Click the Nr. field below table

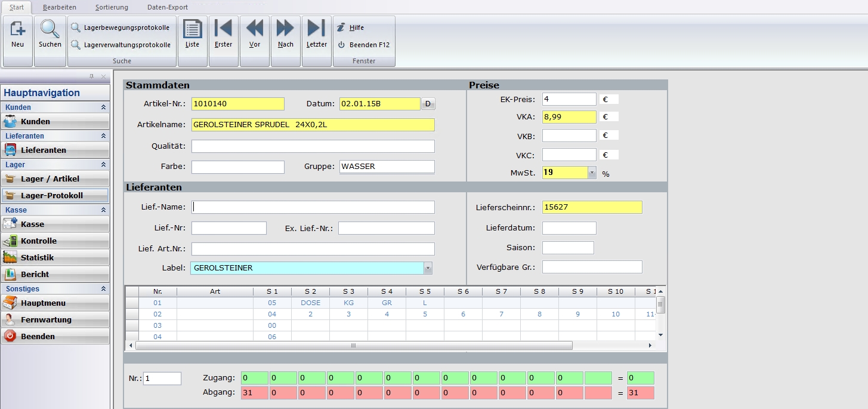(x=162, y=379)
